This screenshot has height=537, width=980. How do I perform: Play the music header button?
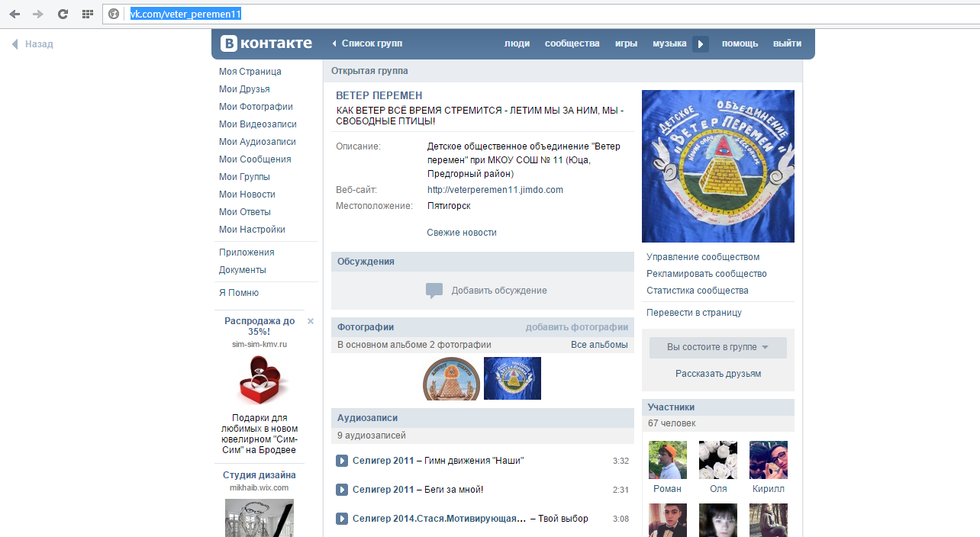click(701, 44)
